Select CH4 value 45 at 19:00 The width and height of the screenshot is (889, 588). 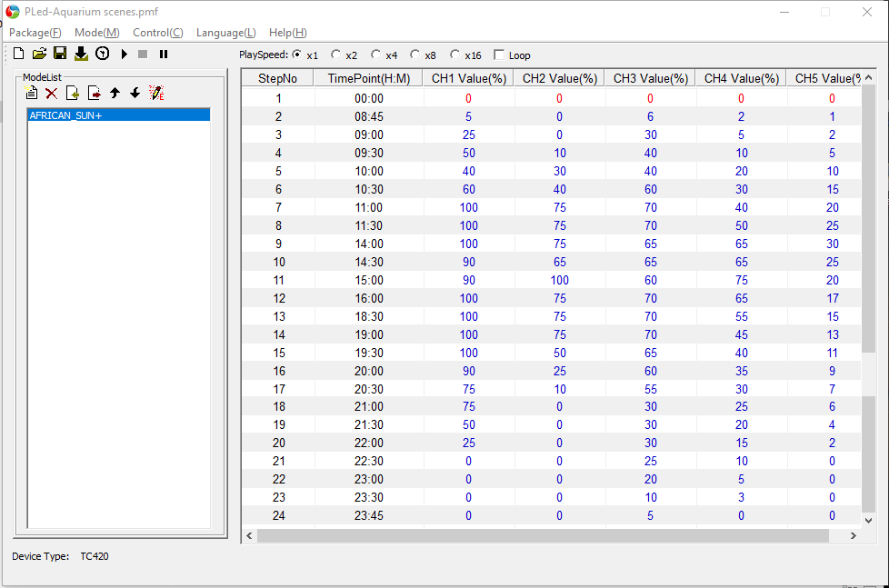(741, 334)
